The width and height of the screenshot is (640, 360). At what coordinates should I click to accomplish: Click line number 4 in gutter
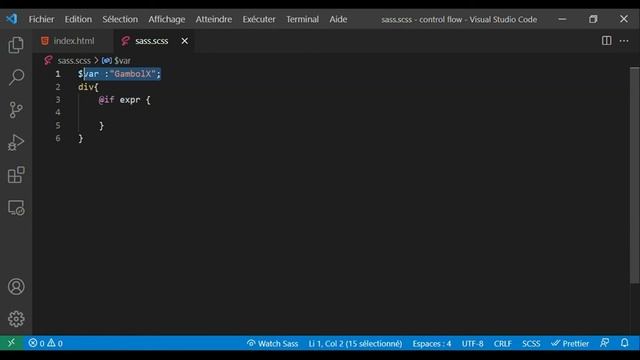pos(58,112)
